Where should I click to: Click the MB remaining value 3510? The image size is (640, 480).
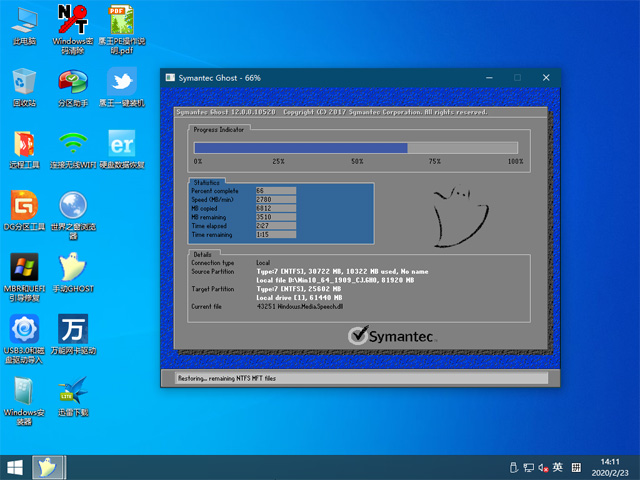click(276, 217)
